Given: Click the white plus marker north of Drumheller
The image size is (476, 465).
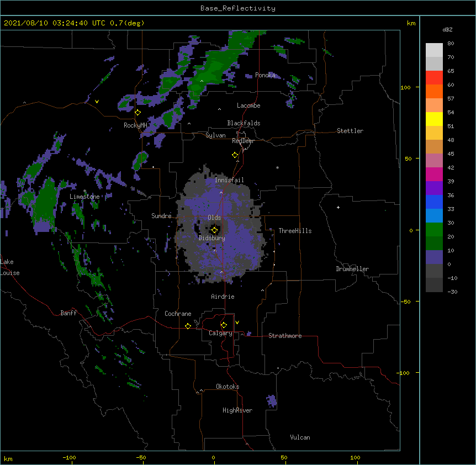Looking at the screenshot, I should tap(338, 207).
